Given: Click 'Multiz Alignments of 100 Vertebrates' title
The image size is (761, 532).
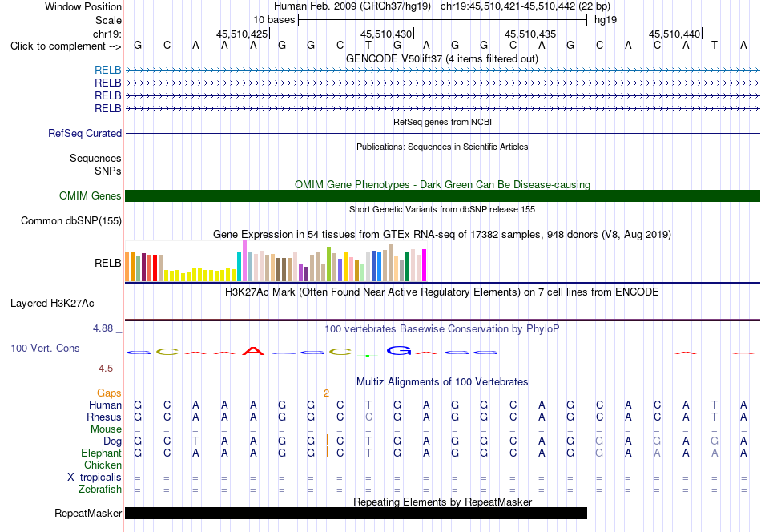Looking at the screenshot, I should tap(442, 381).
